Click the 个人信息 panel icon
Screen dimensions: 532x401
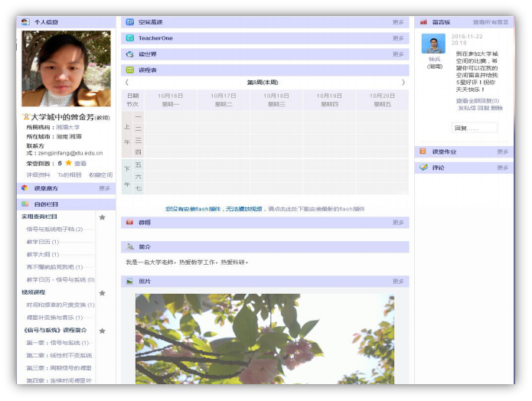pyautogui.click(x=25, y=22)
